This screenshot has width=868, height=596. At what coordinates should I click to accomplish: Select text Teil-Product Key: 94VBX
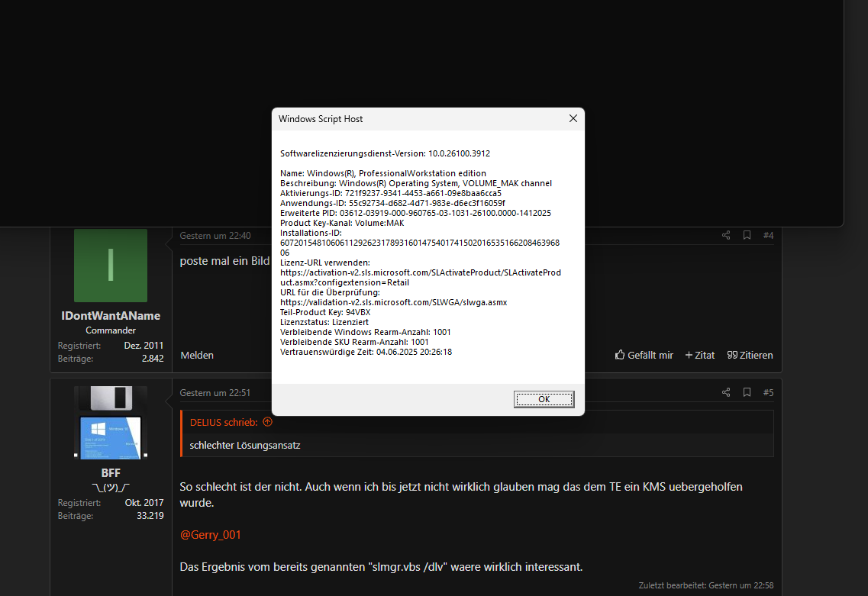click(325, 312)
